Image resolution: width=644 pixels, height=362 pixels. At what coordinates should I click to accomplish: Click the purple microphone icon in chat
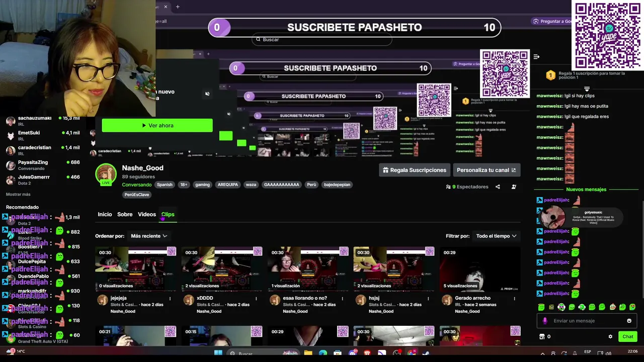(x=545, y=321)
